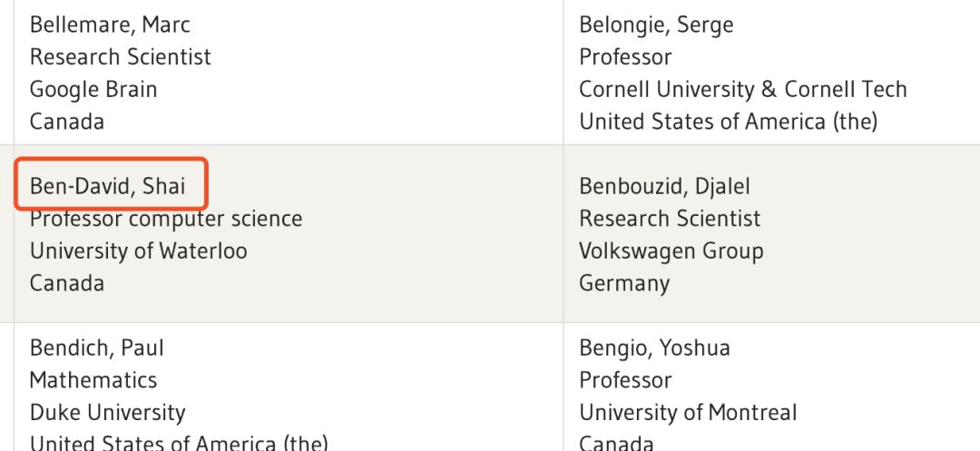Click the name Bengio, Yoshua
The width and height of the screenshot is (980, 451).
tap(654, 348)
